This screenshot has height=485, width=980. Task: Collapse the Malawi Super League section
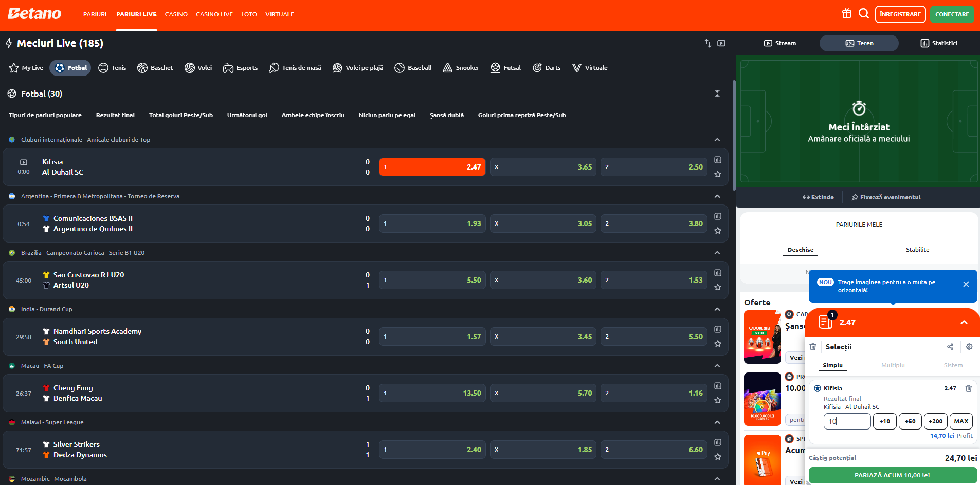(x=717, y=422)
